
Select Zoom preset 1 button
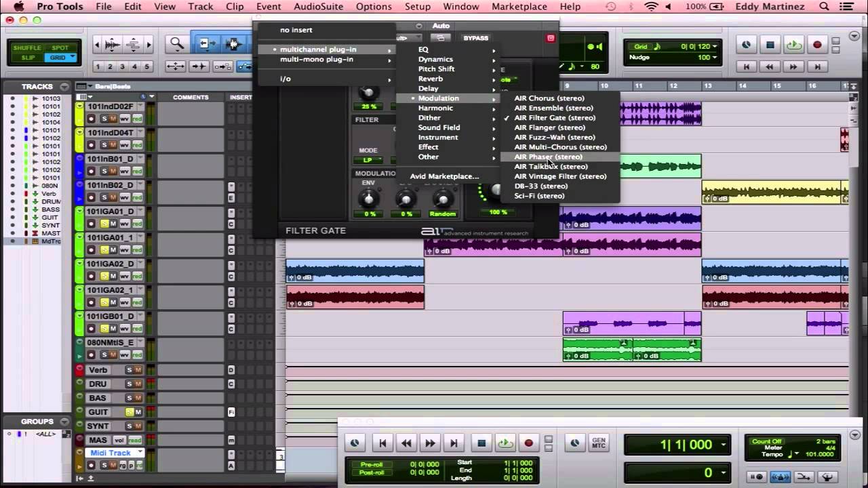pos(98,66)
